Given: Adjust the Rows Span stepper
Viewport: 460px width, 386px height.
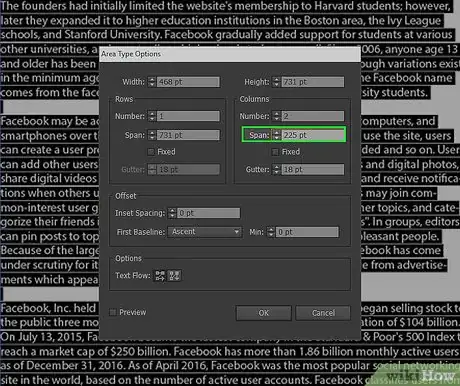Looking at the screenshot, I should [152, 135].
